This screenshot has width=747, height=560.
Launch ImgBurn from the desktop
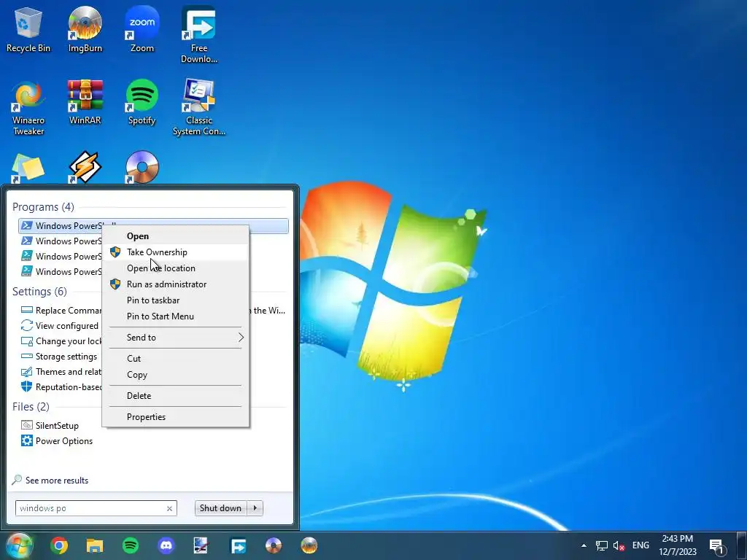tap(85, 30)
